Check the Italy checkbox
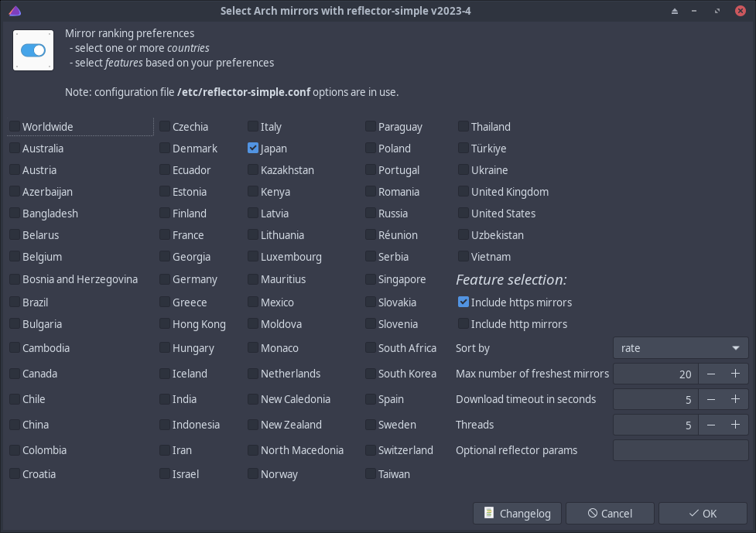Viewport: 756px width, 533px height. point(253,126)
